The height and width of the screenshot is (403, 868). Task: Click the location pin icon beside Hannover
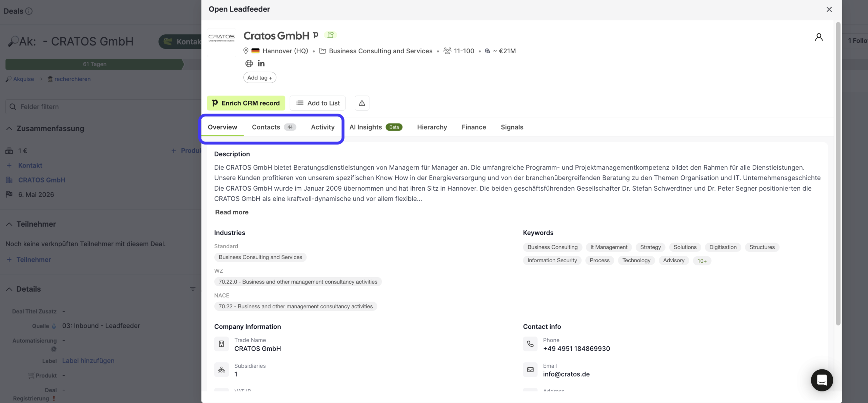click(x=246, y=51)
